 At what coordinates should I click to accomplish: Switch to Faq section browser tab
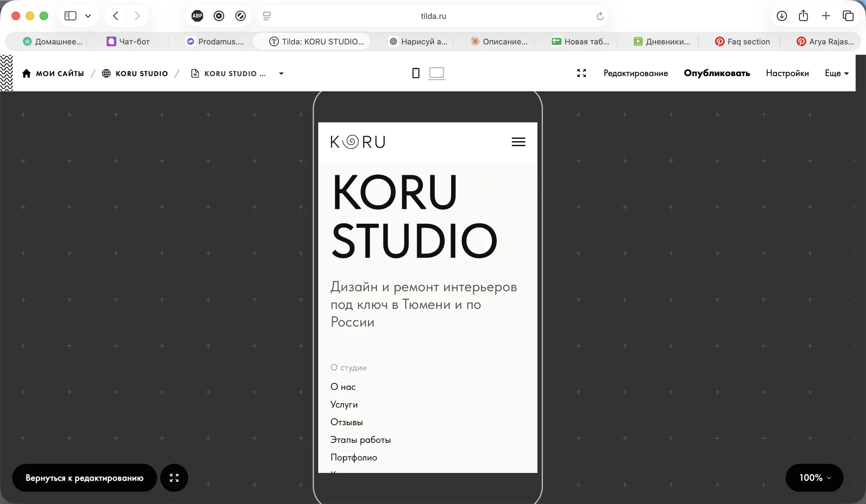point(742,42)
